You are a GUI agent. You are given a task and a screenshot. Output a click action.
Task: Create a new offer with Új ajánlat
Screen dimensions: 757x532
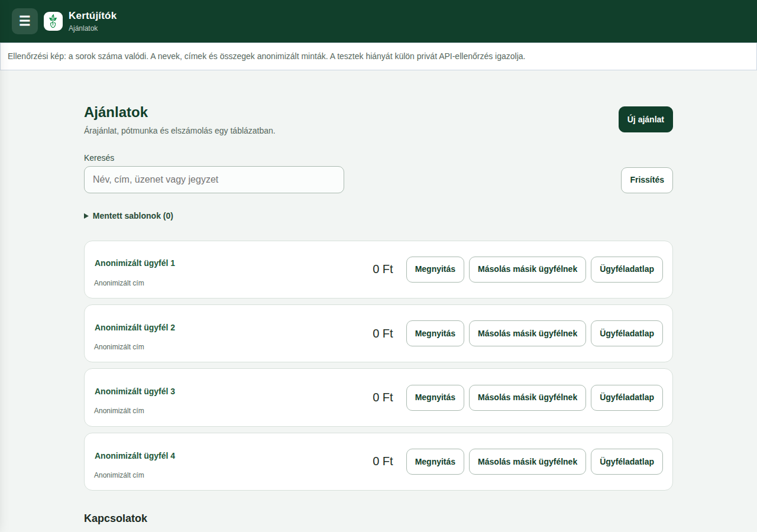646,119
